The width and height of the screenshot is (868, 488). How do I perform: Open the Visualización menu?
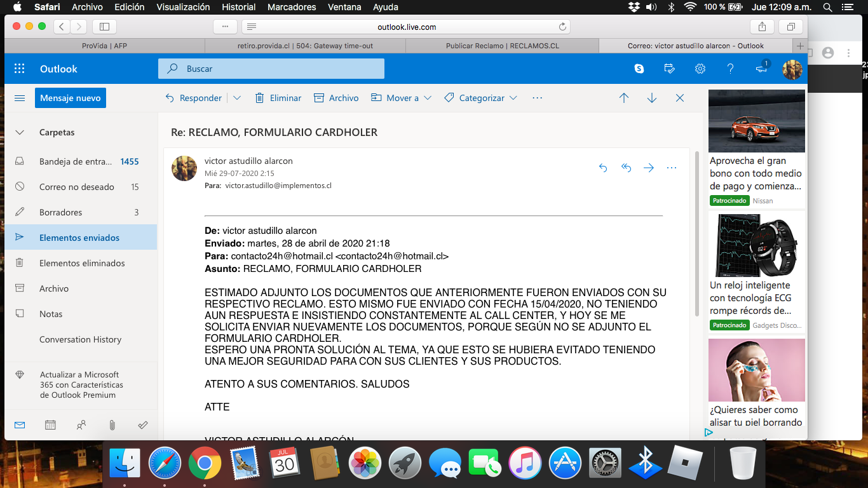pos(183,7)
